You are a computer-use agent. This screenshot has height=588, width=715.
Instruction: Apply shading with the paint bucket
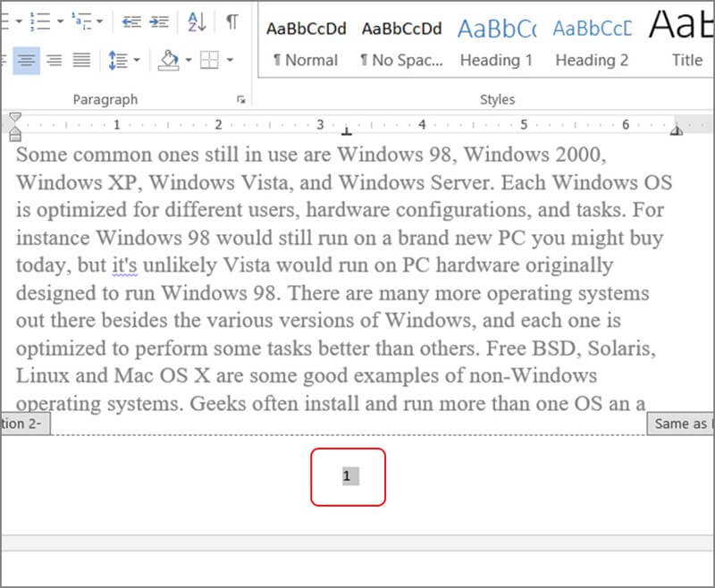[x=168, y=60]
